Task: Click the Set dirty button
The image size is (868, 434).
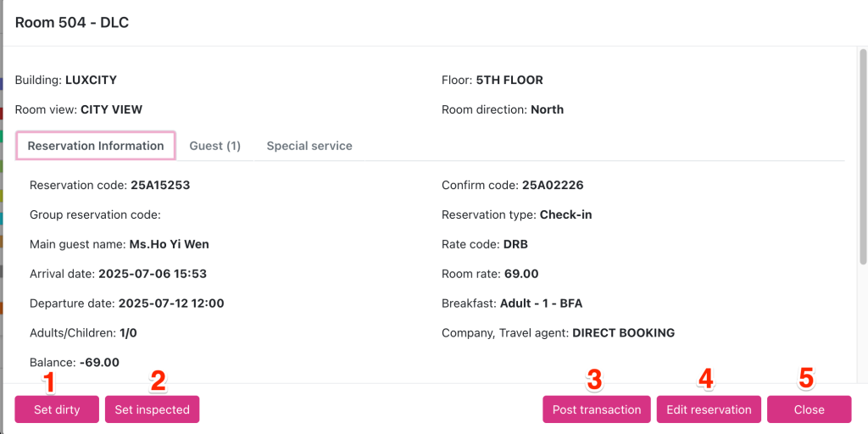Action: 57,409
